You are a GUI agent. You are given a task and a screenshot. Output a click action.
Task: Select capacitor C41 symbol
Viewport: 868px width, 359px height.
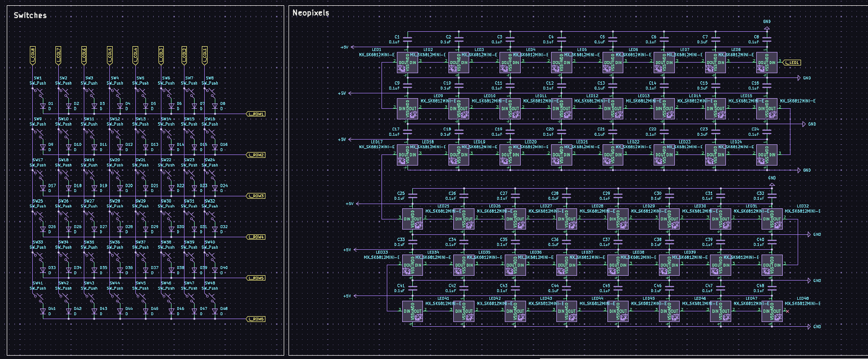point(413,288)
